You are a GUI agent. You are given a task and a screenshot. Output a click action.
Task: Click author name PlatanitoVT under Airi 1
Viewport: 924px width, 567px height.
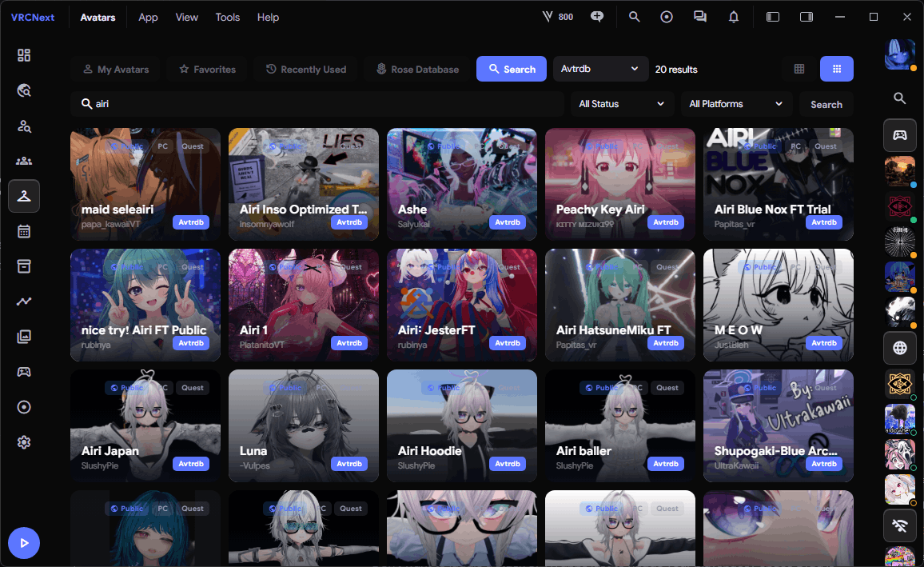click(x=261, y=345)
